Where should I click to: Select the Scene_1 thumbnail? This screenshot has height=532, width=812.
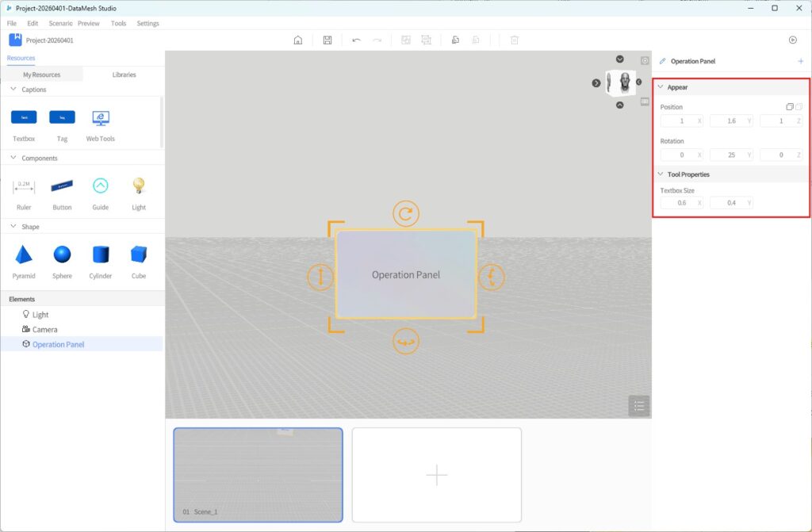coord(259,475)
